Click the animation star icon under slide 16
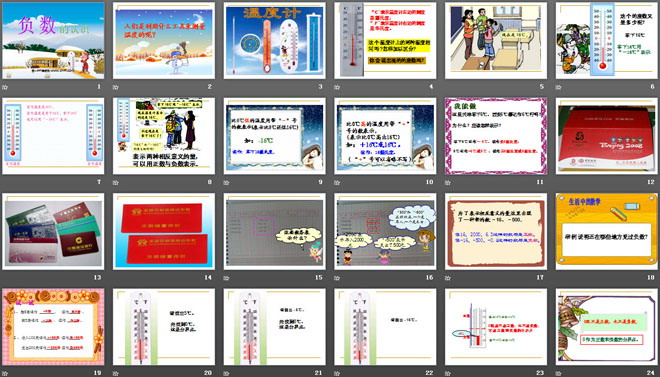Image resolution: width=660 pixels, height=377 pixels. click(337, 278)
